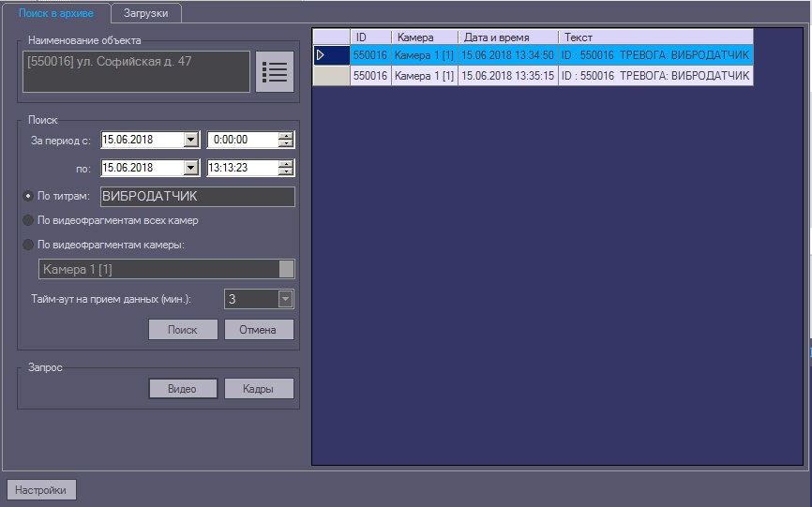Open the 'Камера 1 [1]' camera combo box

[x=286, y=269]
